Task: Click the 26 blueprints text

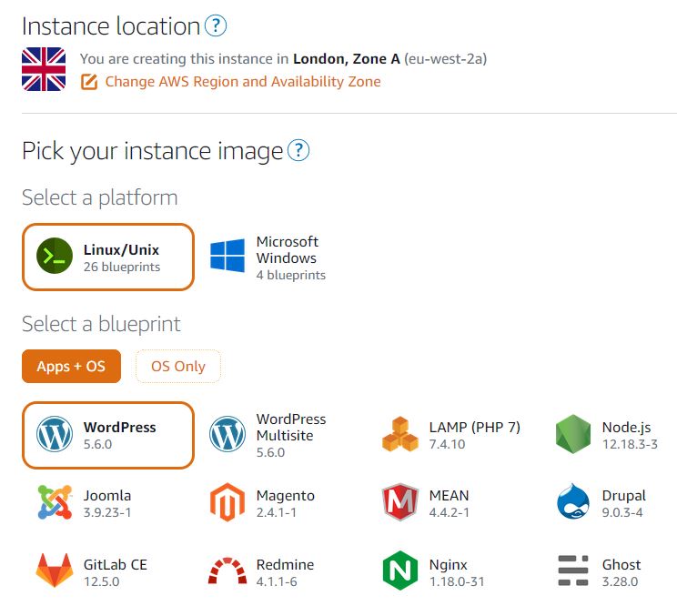Action: pos(122,267)
